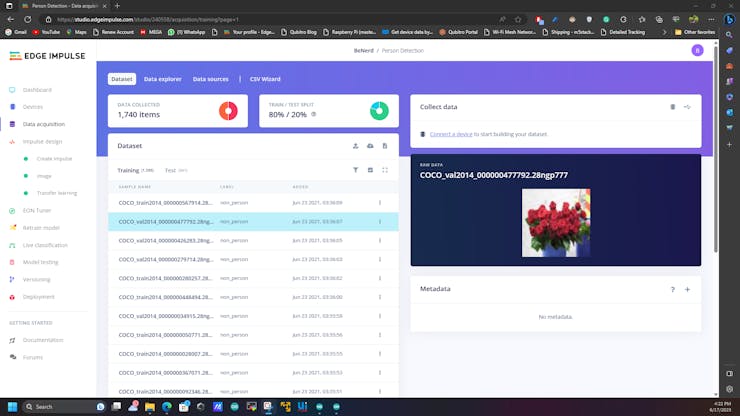Click the Metadata help question mark icon
The width and height of the screenshot is (740, 416).
coord(672,289)
